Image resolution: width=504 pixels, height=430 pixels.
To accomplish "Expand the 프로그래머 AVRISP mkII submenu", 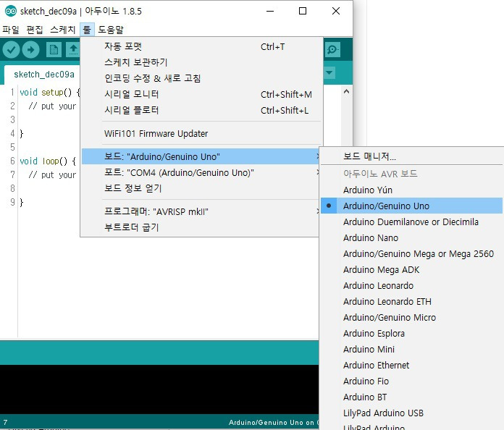I will point(201,211).
